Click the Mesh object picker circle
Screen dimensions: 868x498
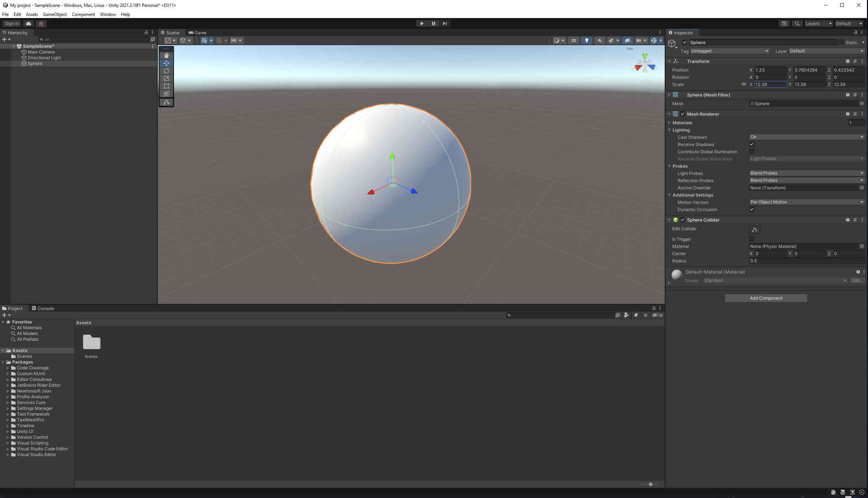(x=862, y=104)
